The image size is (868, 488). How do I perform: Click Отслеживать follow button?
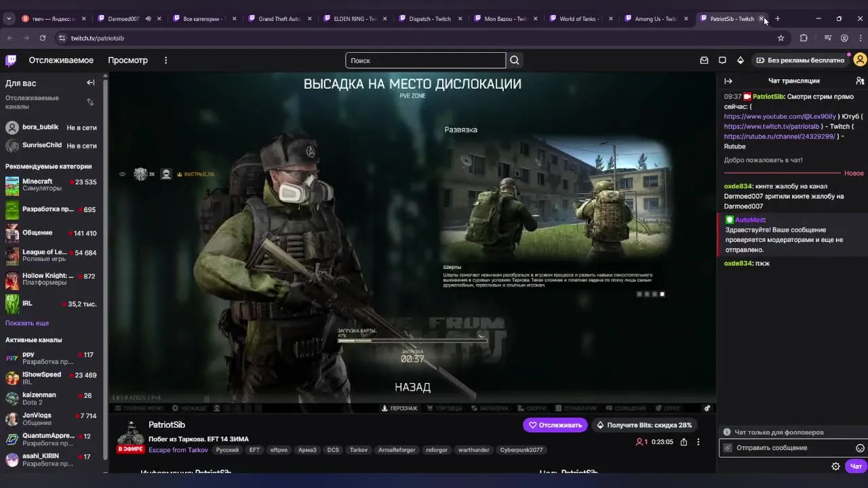[x=555, y=425]
